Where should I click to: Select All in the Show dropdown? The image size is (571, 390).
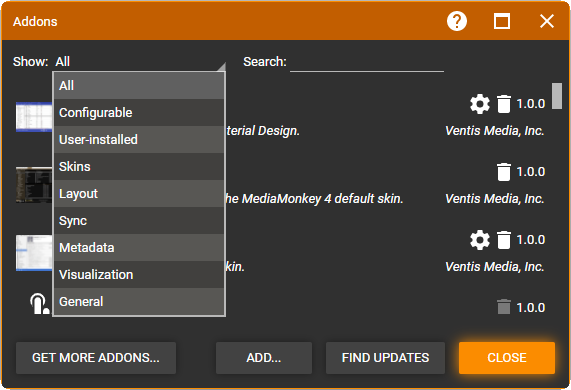(x=139, y=86)
